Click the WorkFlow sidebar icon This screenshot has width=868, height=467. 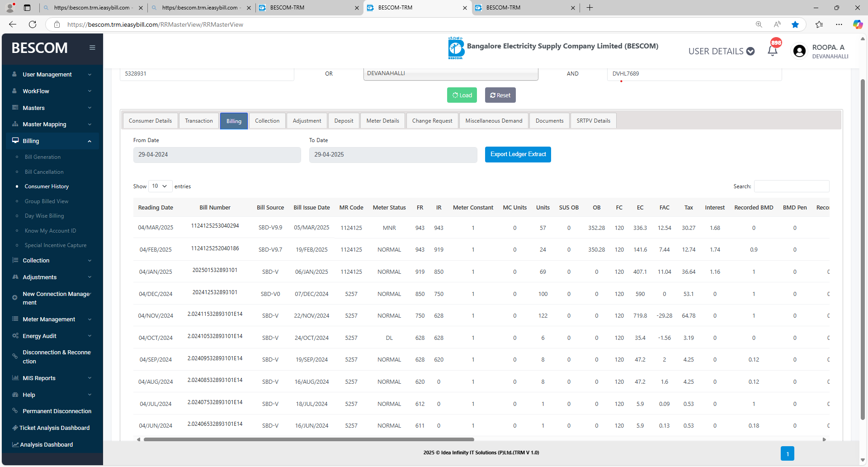pos(14,91)
